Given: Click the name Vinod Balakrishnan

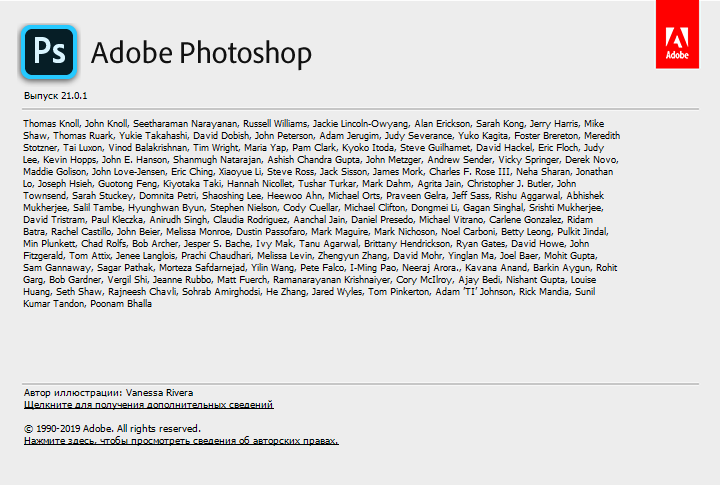Looking at the screenshot, I should [148, 147].
